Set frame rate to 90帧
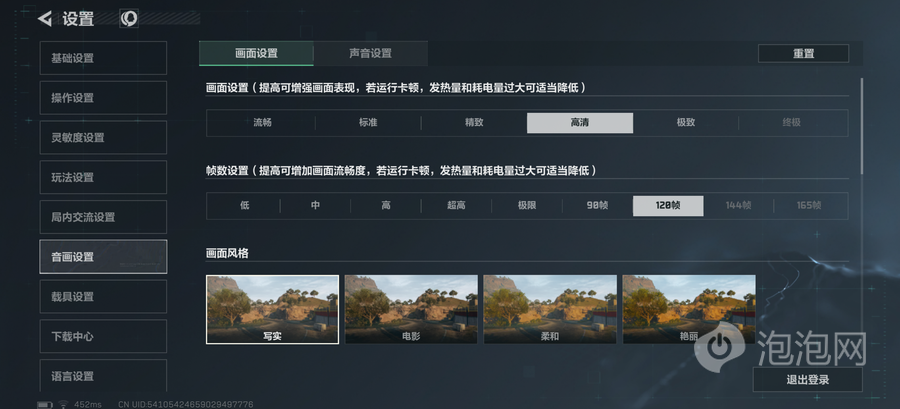Screen dimensions: 900x409 597,205
